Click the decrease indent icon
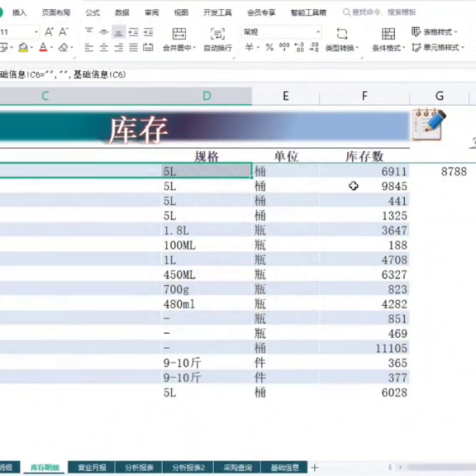Viewport: 476px width, 476px height. click(x=133, y=31)
